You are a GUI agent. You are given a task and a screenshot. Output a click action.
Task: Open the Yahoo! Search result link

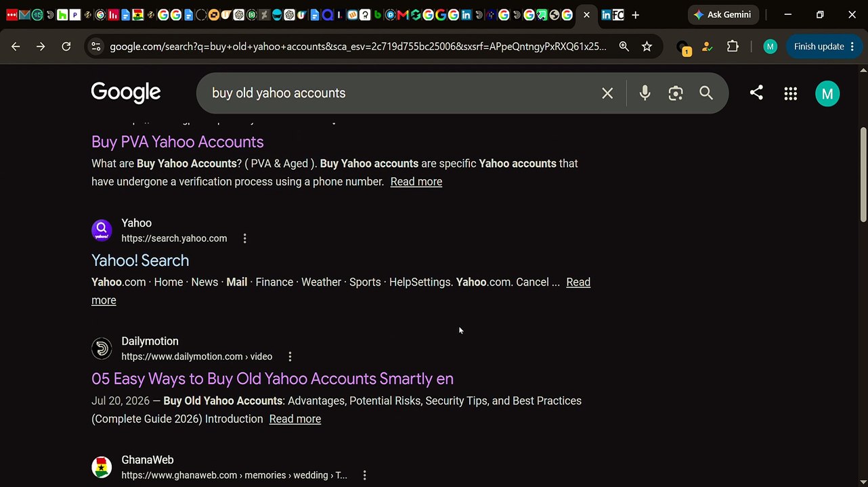(x=140, y=260)
